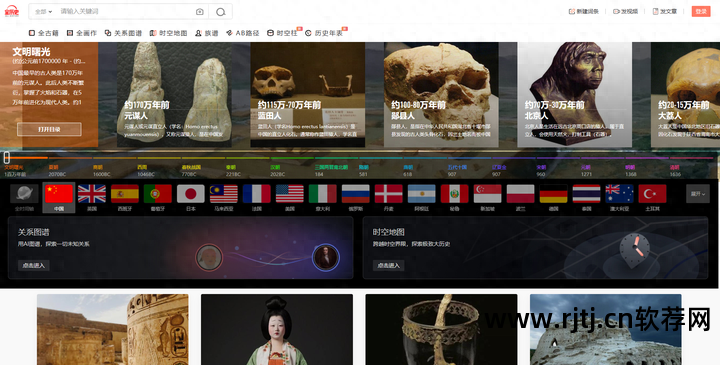Image resolution: width=720 pixels, height=365 pixels.
Task: Jump to 三国两晋南北朝 on timeline
Action: [331, 171]
